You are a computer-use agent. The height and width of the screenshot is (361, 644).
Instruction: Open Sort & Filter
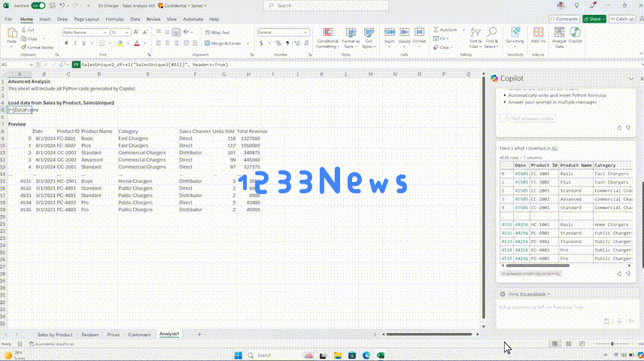[x=475, y=38]
